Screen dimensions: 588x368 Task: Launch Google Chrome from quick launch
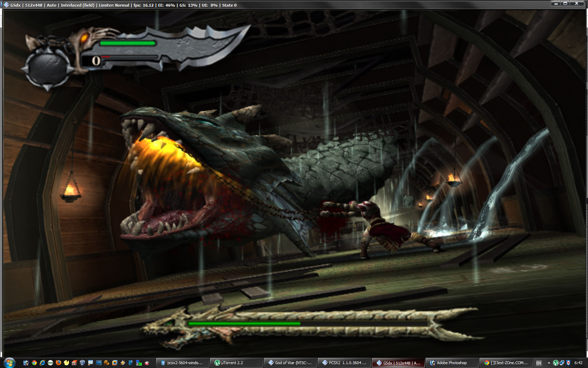[34, 363]
